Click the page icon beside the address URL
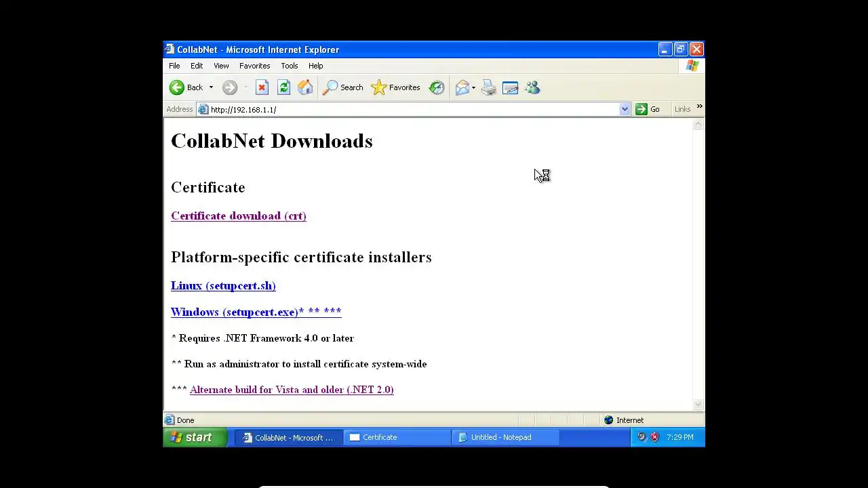The image size is (868, 488). pyautogui.click(x=203, y=109)
